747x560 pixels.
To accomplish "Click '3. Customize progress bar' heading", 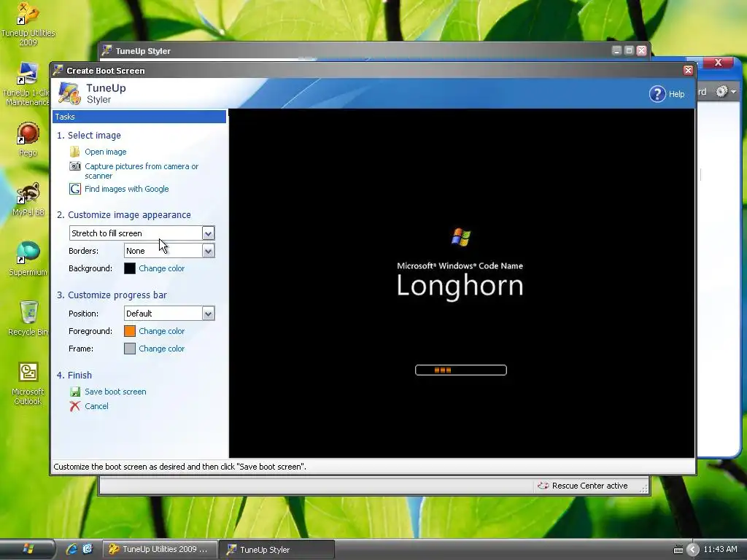I will coord(112,295).
